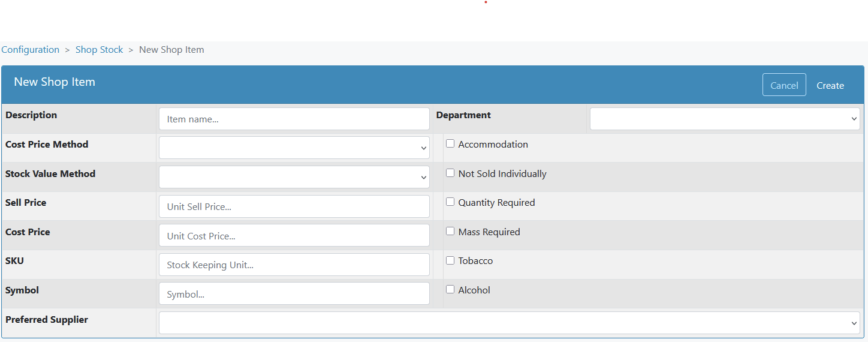Click the Department label
This screenshot has height=342, width=868.
[x=463, y=115]
